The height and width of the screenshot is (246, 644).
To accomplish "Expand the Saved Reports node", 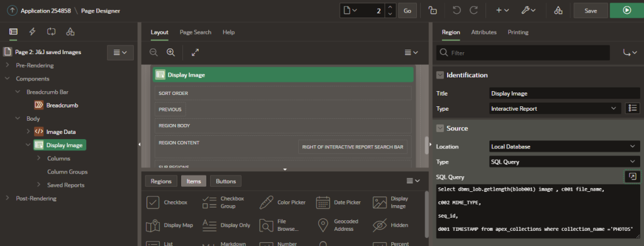I will (38, 185).
